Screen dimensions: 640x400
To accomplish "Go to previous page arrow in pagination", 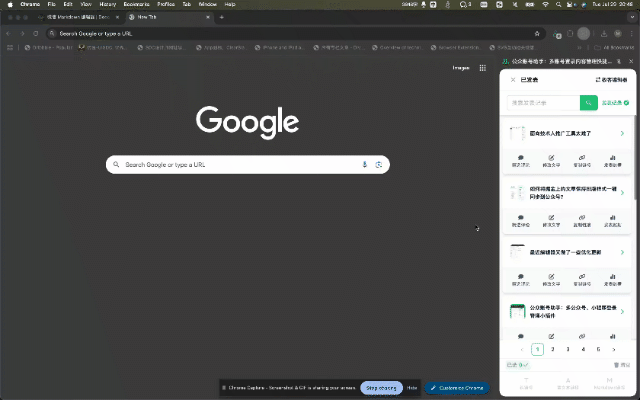I will 522,349.
